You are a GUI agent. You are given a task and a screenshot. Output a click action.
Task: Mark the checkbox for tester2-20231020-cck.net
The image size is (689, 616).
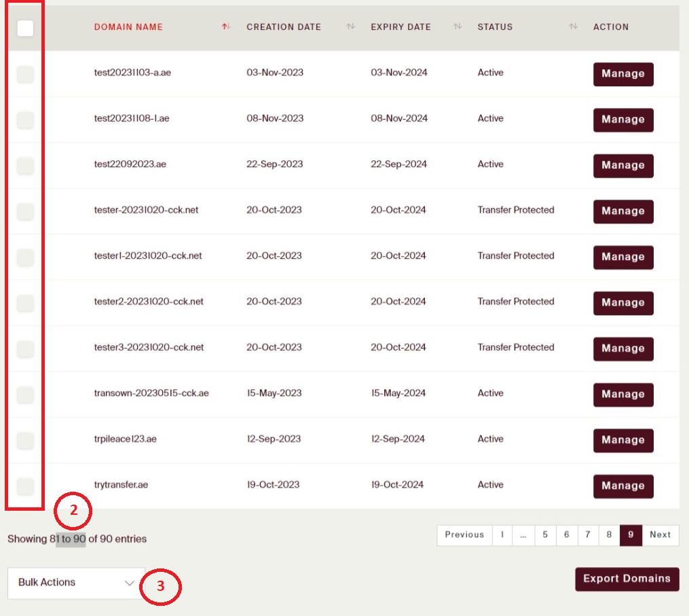coord(25,303)
